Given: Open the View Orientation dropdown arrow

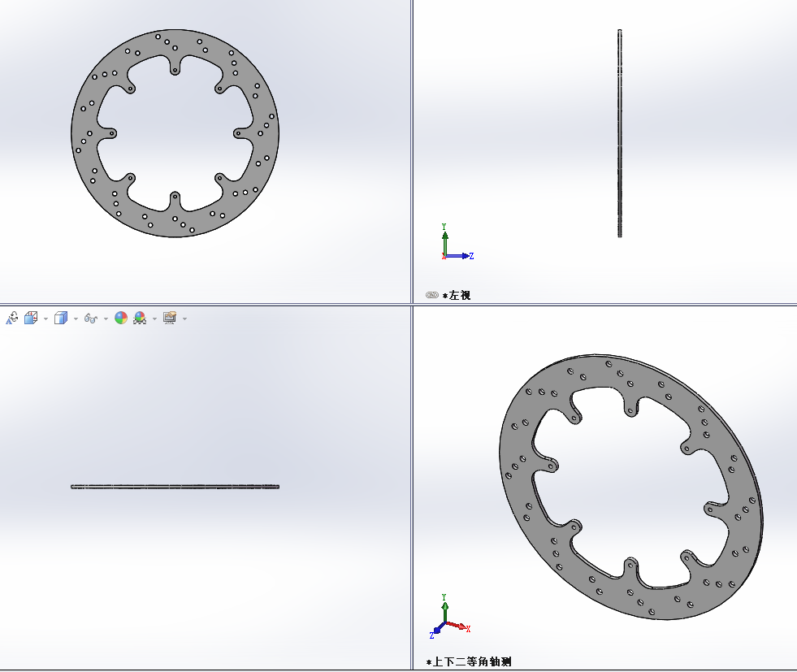Looking at the screenshot, I should coord(45,319).
